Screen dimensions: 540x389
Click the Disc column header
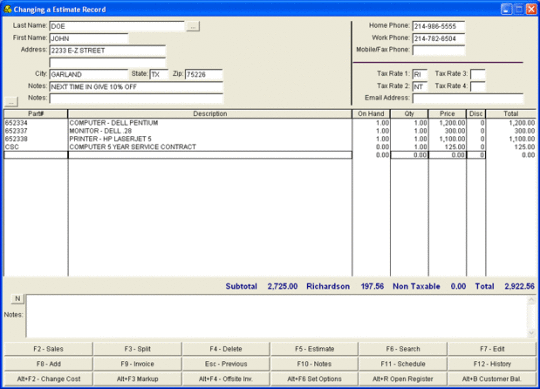(x=476, y=114)
